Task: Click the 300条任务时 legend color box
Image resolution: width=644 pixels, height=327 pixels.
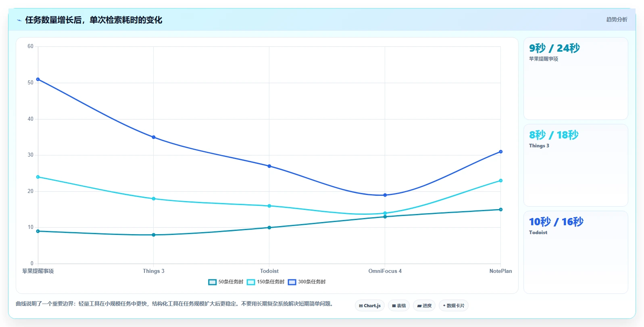Action: coord(292,282)
